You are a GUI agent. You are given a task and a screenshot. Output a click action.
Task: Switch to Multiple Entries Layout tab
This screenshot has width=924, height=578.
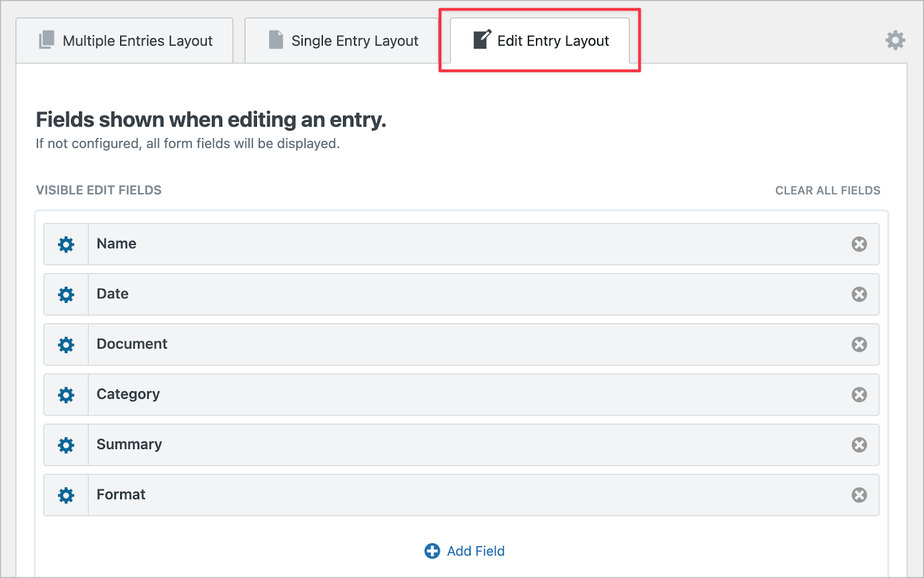125,40
